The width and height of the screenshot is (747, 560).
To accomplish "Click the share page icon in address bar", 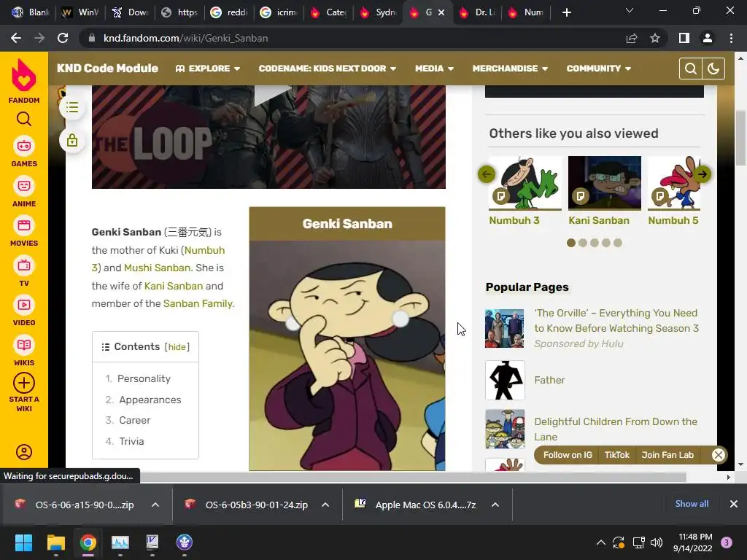I will (632, 38).
